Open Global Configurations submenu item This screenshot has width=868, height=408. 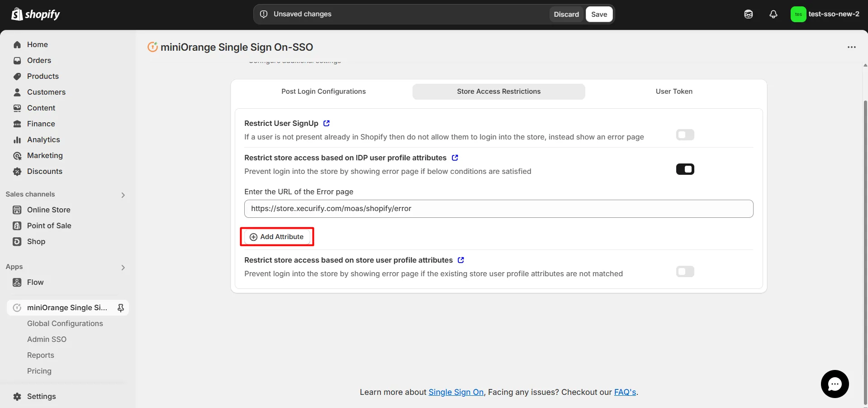[65, 323]
